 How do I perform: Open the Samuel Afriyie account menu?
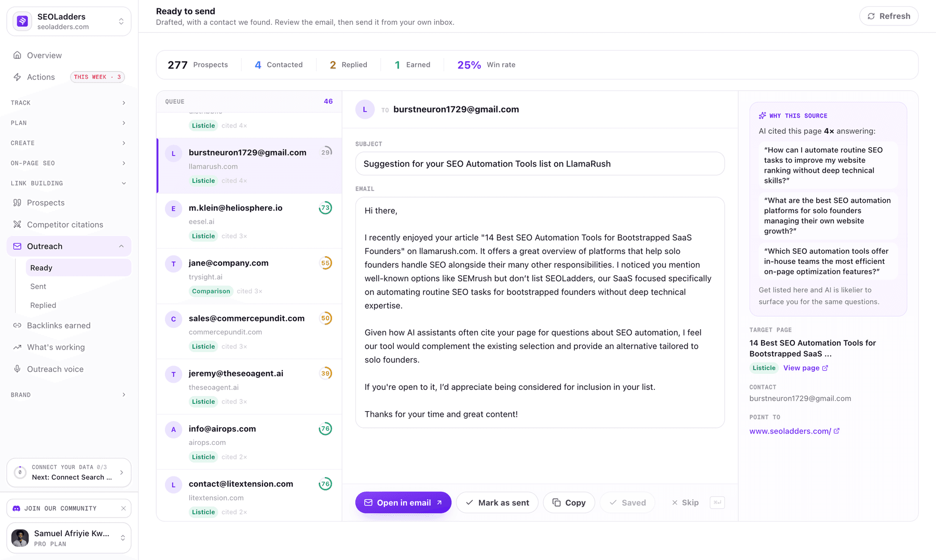pyautogui.click(x=69, y=538)
